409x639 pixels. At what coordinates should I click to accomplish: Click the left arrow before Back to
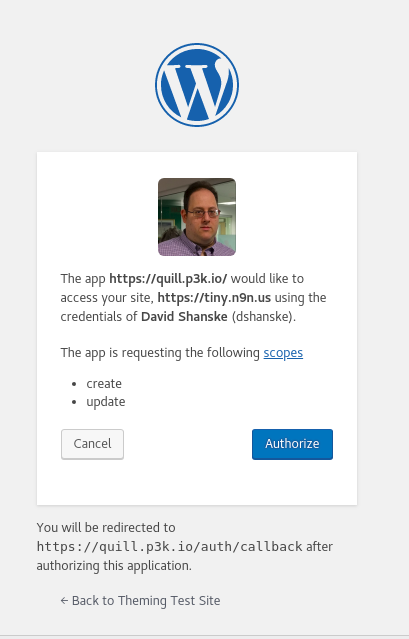pos(64,601)
